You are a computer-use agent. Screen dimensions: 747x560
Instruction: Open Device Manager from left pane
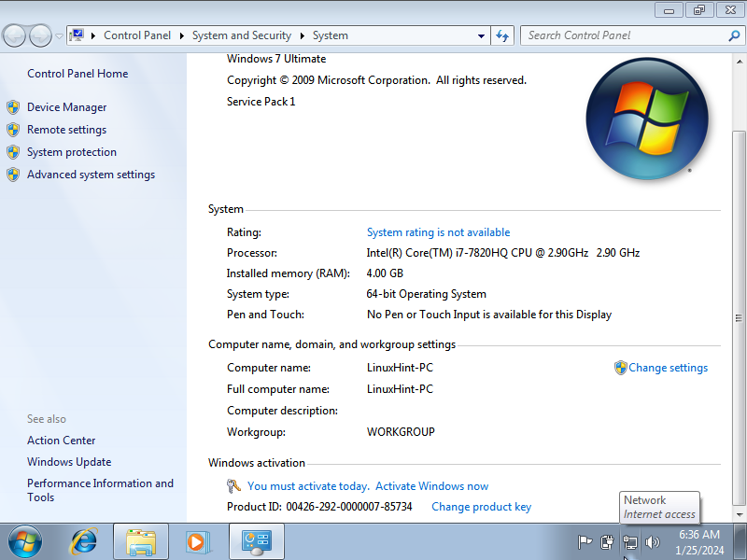click(x=66, y=107)
